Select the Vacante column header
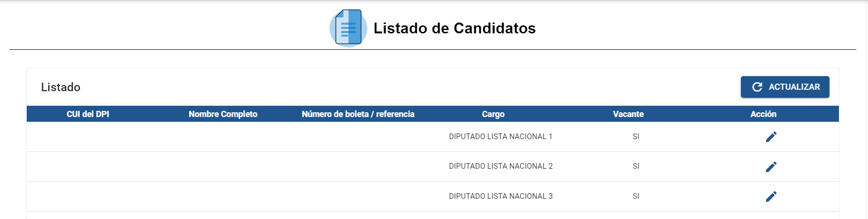The height and width of the screenshot is (219, 868). 628,114
